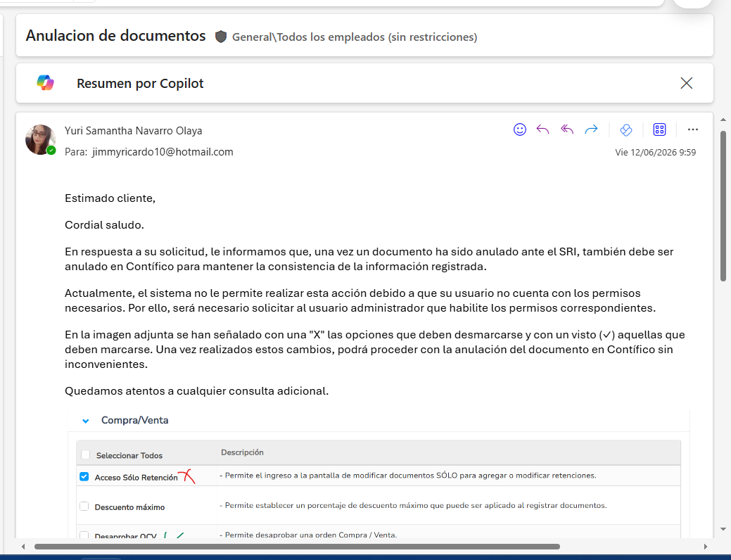Screen dimensions: 731x560
Task: Click the horizontal scroll left arrow
Action: point(23,547)
